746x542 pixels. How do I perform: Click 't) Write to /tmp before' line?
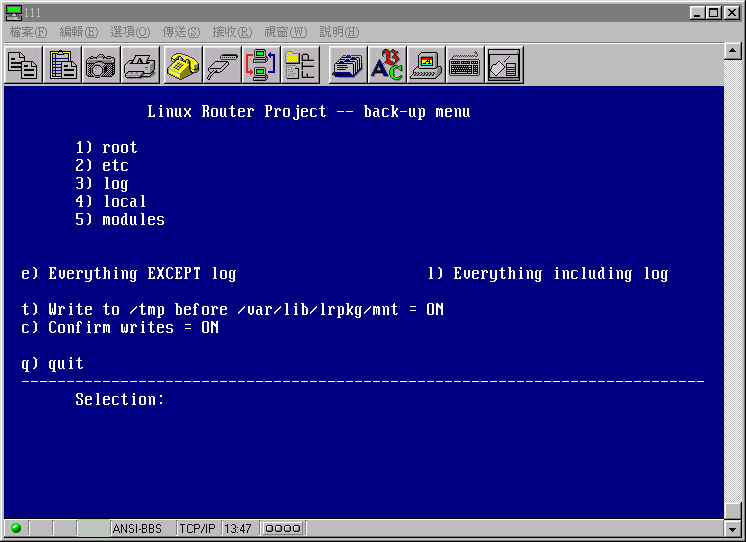232,310
